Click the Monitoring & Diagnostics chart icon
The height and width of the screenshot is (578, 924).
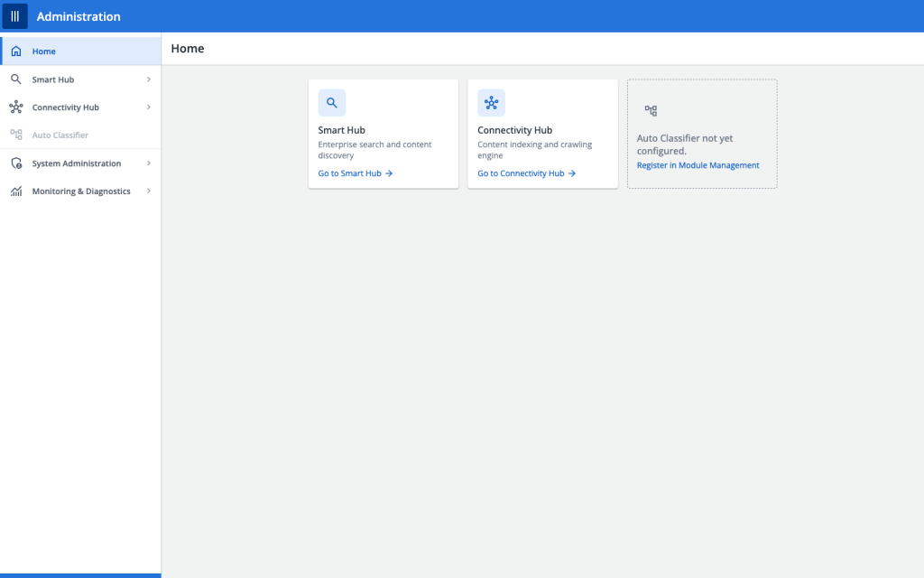tap(16, 191)
